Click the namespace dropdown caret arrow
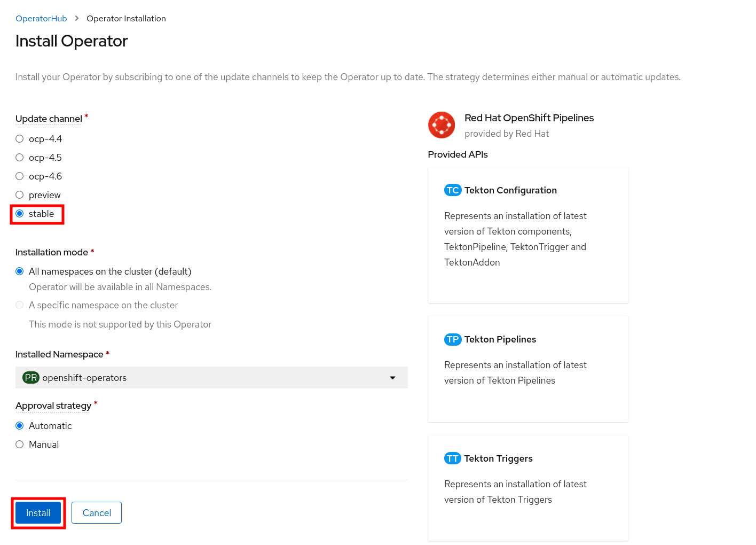This screenshot has width=756, height=545. pyautogui.click(x=392, y=378)
